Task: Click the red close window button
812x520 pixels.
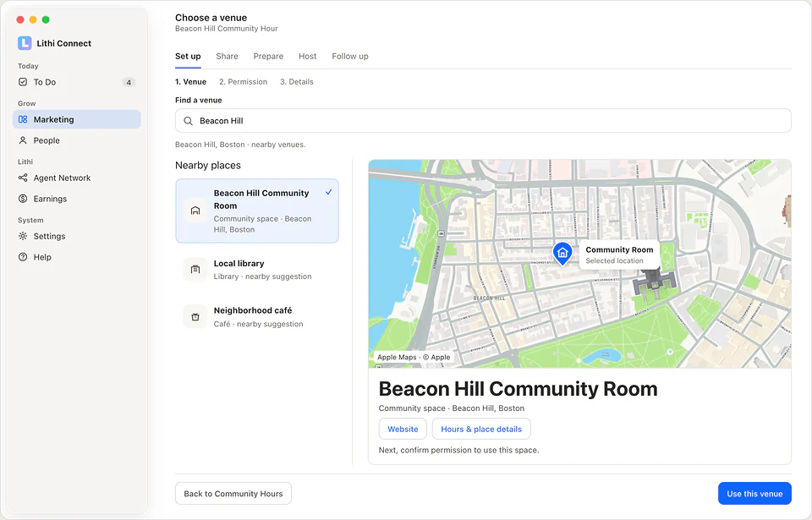Action: (20, 19)
